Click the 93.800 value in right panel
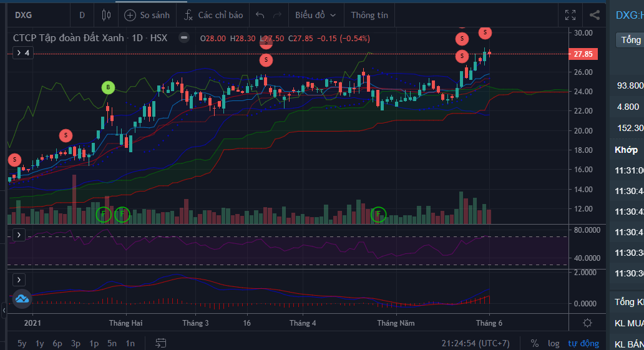The image size is (644, 350). pyautogui.click(x=630, y=85)
